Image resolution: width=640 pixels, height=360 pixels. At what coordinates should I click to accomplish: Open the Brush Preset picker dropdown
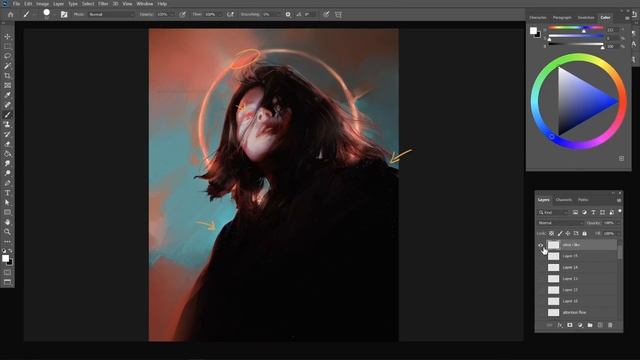click(x=55, y=15)
